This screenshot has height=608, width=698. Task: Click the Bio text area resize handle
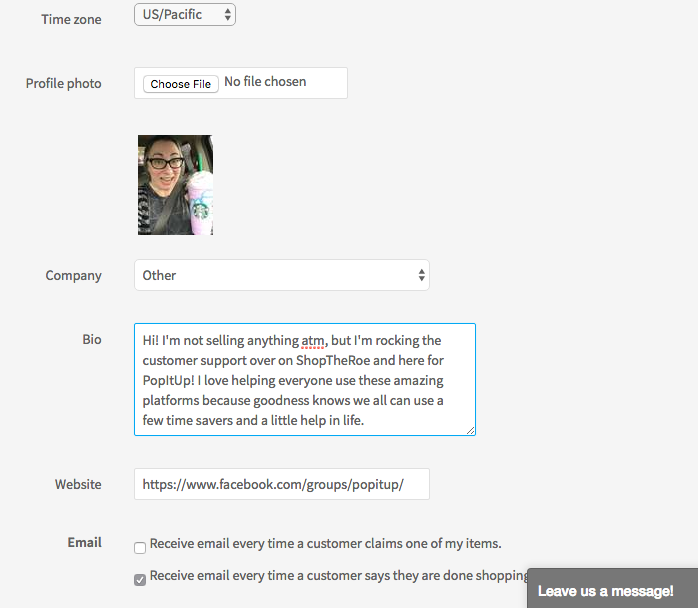[x=471, y=430]
